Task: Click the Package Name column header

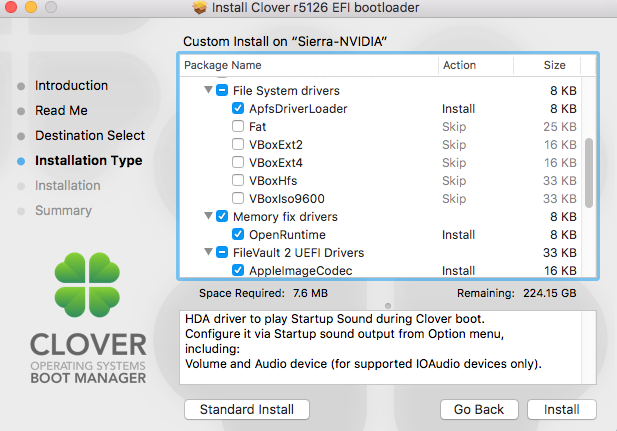Action: pos(309,65)
